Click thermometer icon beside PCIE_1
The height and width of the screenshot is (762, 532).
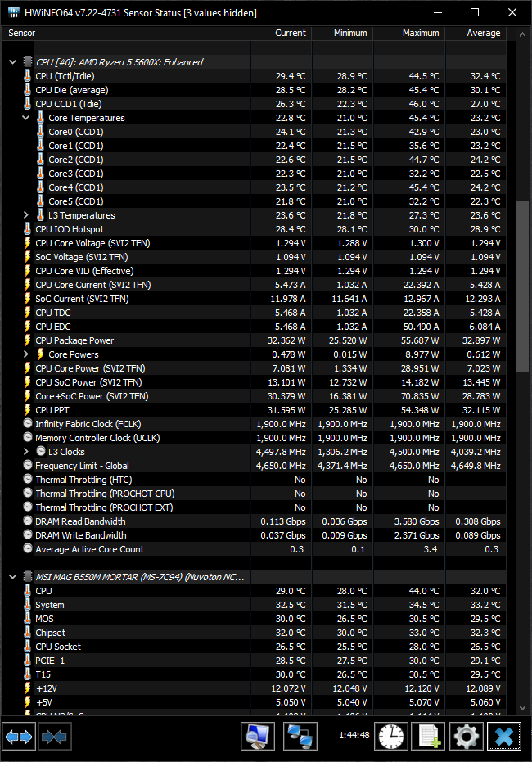point(28,661)
